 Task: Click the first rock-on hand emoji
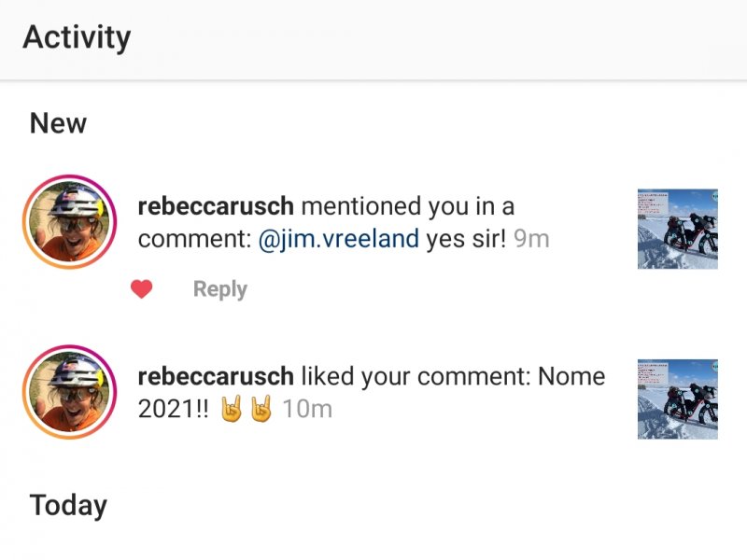tap(232, 409)
